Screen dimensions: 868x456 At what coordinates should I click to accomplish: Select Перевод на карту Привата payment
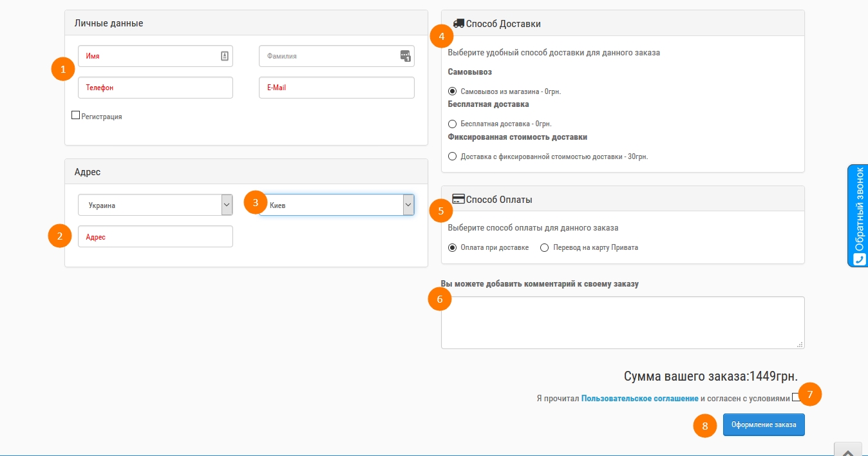pyautogui.click(x=544, y=247)
